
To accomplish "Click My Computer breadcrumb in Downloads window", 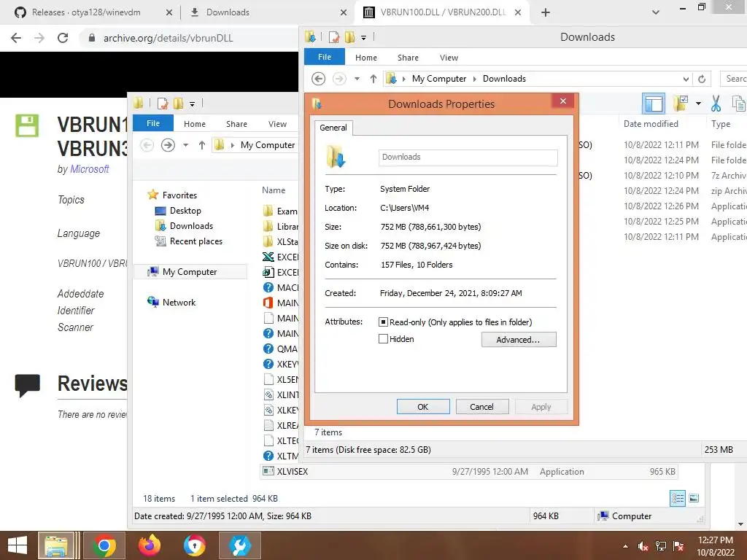I will tap(439, 79).
